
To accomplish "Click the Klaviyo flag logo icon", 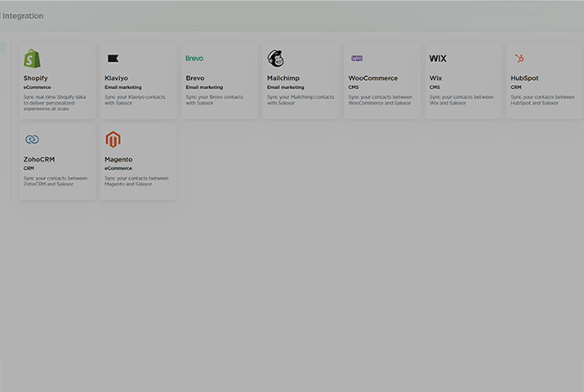I will pos(113,59).
